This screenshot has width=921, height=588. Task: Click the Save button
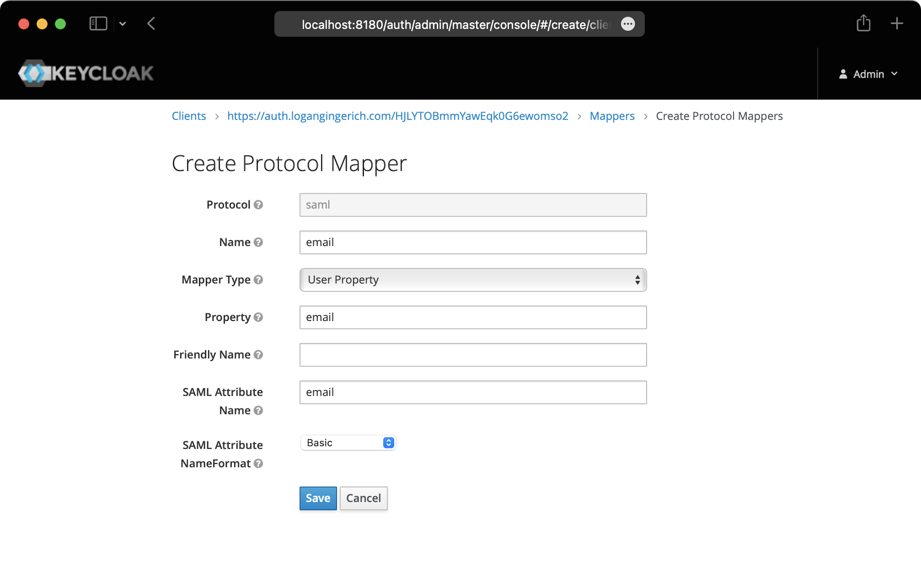coord(318,498)
